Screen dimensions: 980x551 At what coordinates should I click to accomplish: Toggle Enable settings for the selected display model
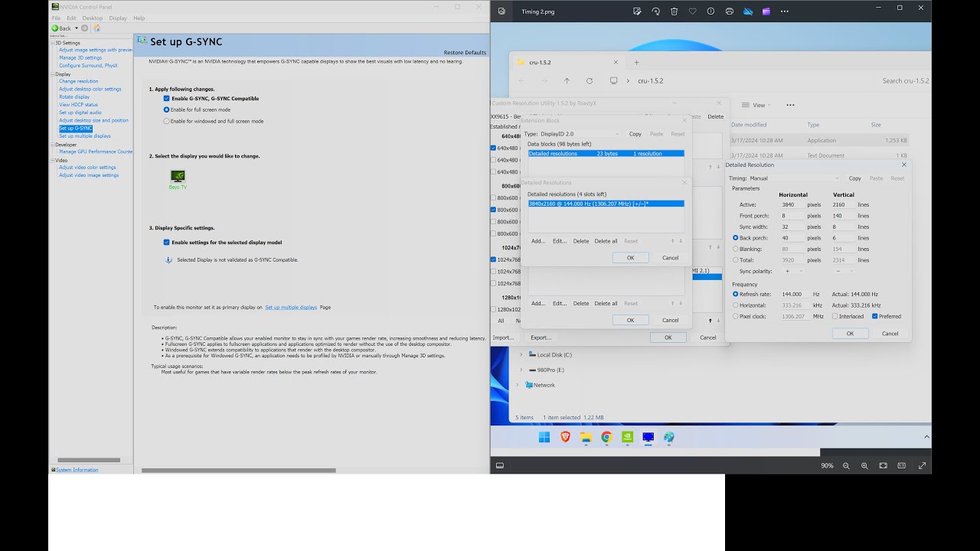[x=166, y=243]
